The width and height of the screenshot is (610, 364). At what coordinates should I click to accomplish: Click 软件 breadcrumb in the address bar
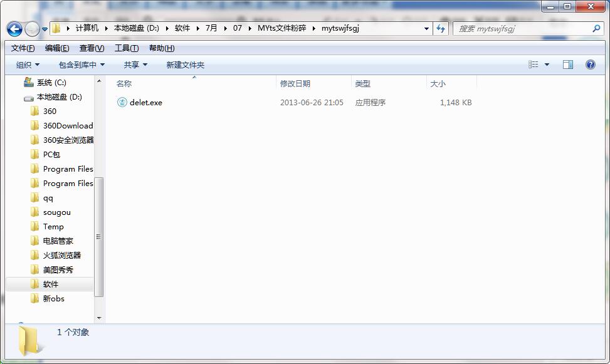click(x=182, y=28)
